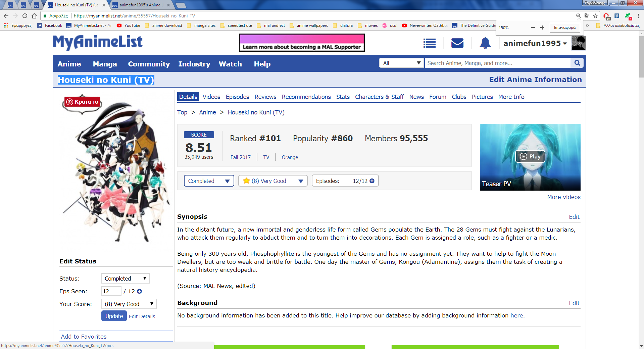Click the search magnifier button
This screenshot has height=349, width=644.
click(x=577, y=63)
